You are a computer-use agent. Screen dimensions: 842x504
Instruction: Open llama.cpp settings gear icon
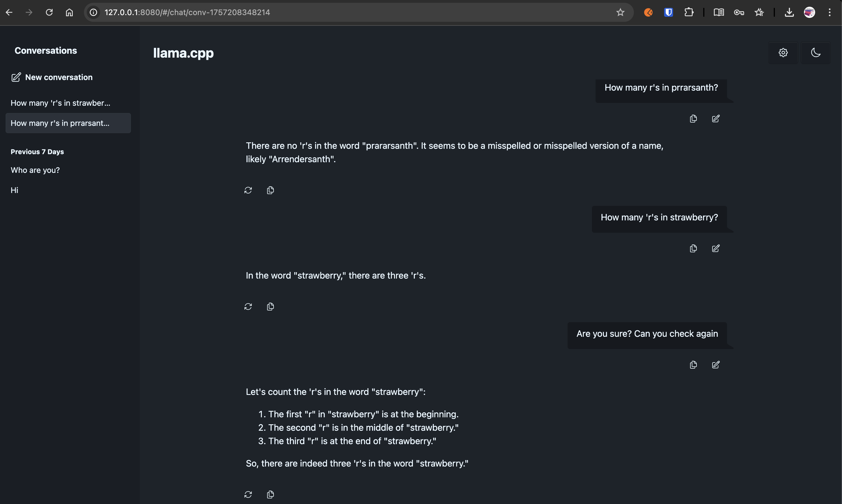(783, 53)
